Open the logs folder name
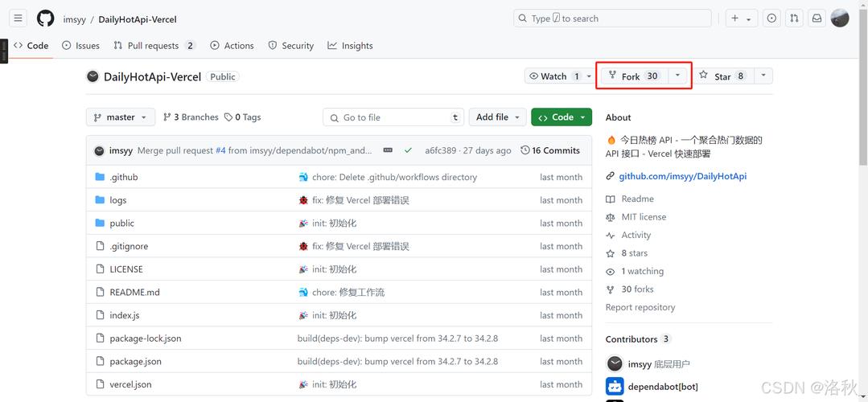 click(118, 200)
